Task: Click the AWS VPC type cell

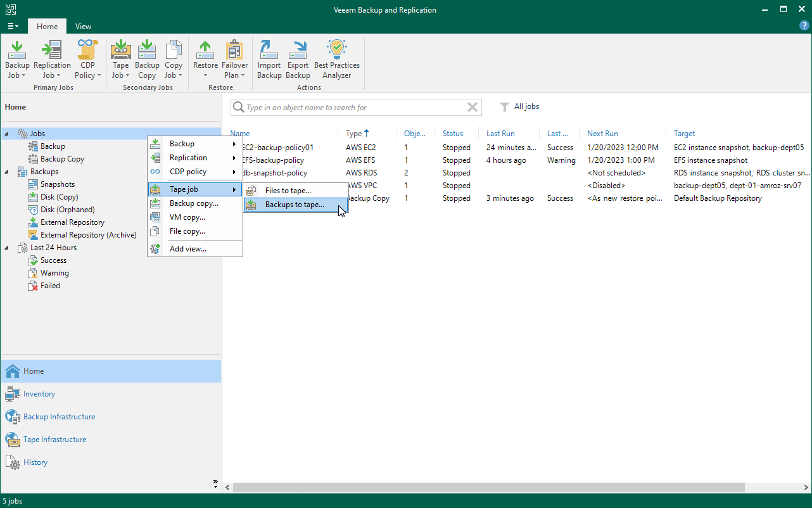Action: (363, 186)
